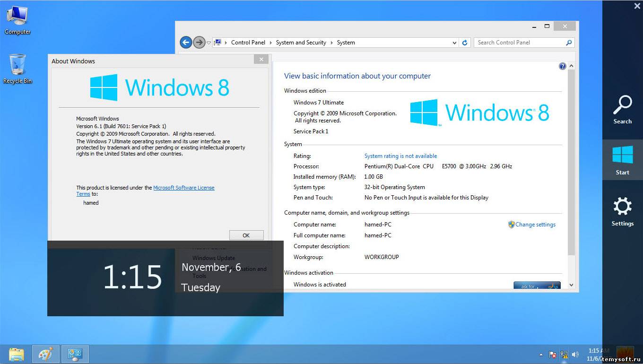The width and height of the screenshot is (643, 364).
Task: Open the Start charm
Action: [623, 160]
